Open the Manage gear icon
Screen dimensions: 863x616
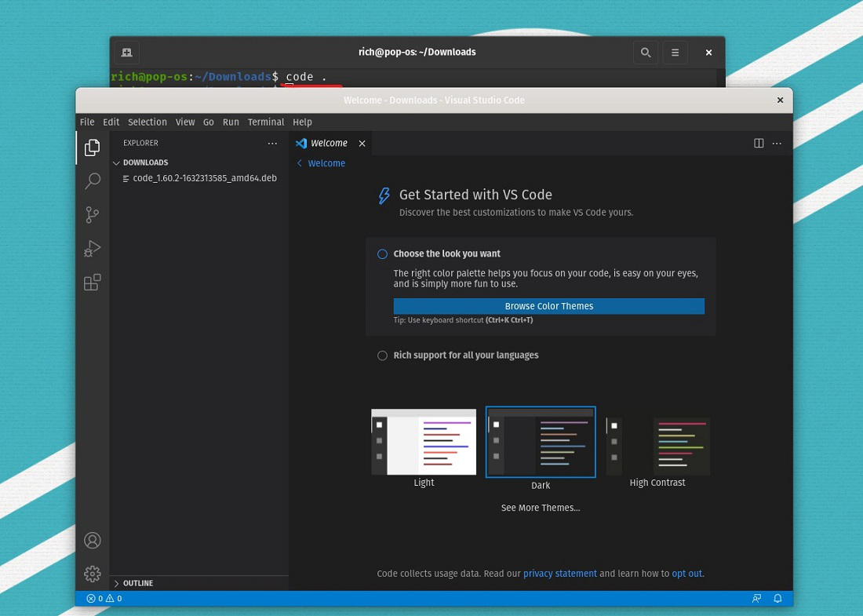pos(93,574)
